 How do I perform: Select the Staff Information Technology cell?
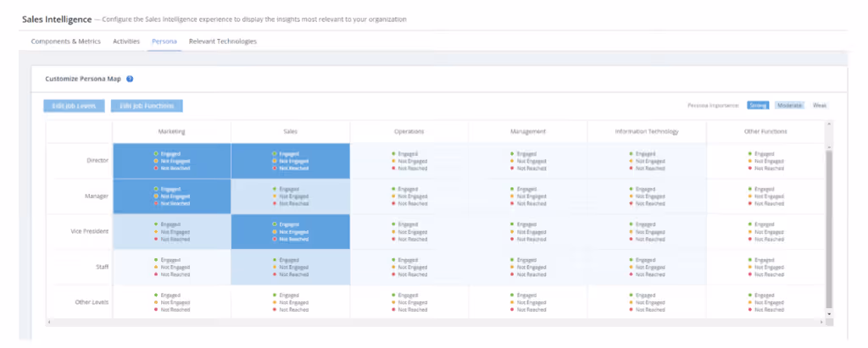[647, 268]
